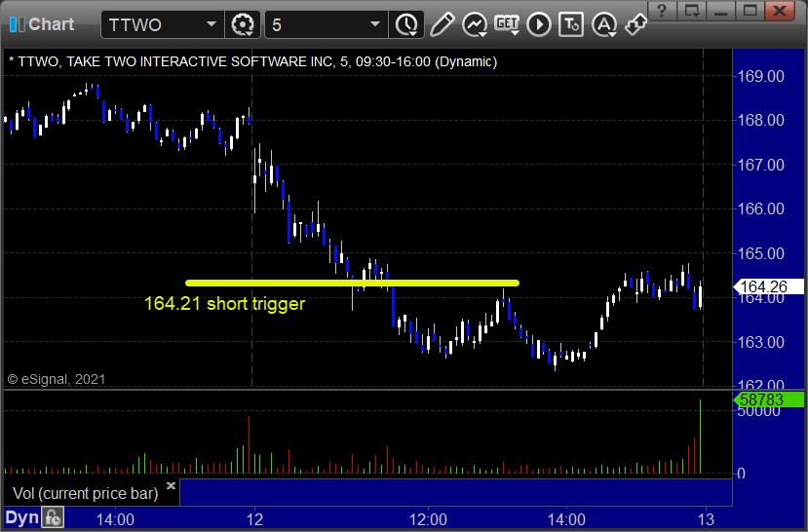808x532 pixels.
Task: Click the 14:00 label left of 12
Action: coord(115,519)
